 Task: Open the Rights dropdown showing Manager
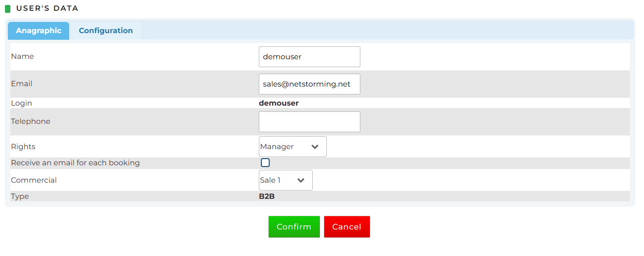point(293,147)
